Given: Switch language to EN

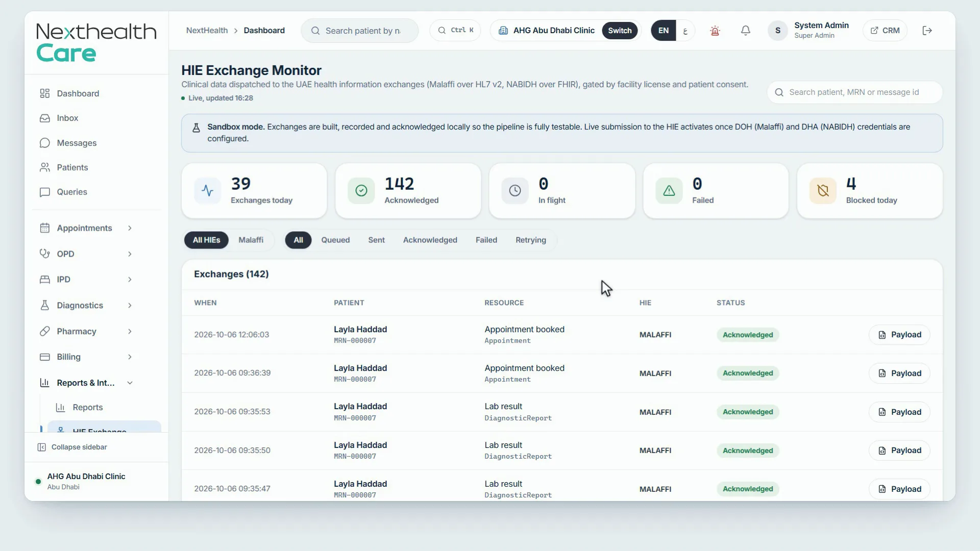Looking at the screenshot, I should click(x=664, y=31).
